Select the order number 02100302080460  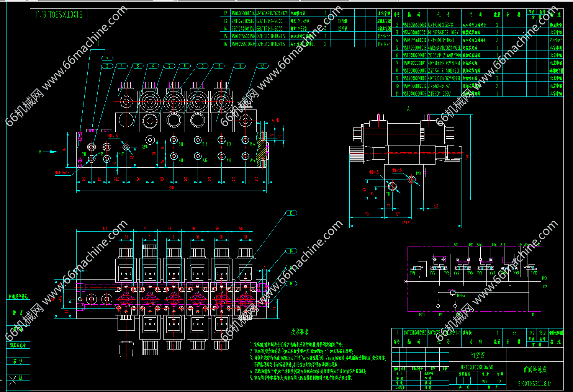coord(477,367)
